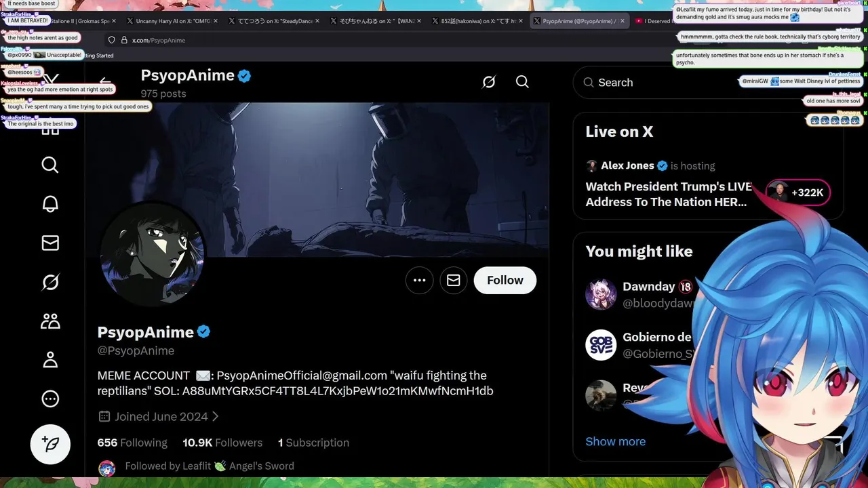Click Followed by Leaflit Angel's Sword text
The height and width of the screenshot is (488, 868).
point(210,466)
